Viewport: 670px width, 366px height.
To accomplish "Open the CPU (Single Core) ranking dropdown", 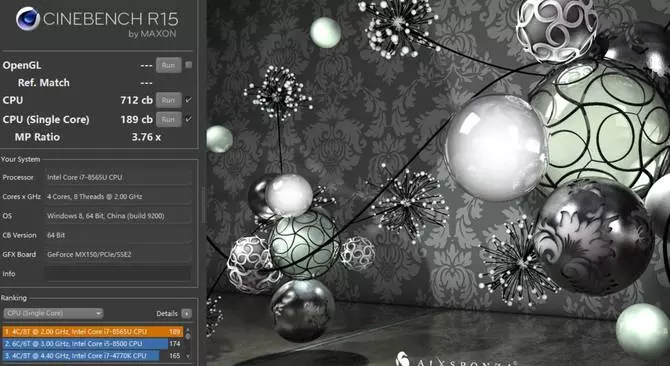I will point(53,313).
